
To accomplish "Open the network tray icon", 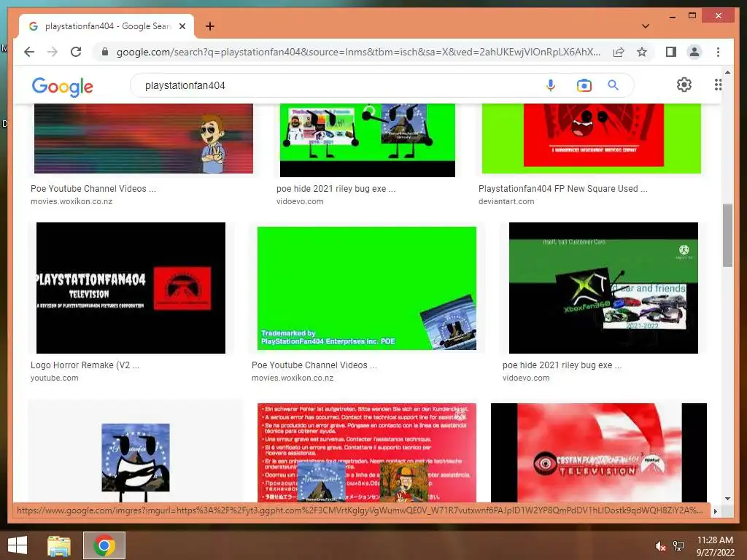I will pyautogui.click(x=678, y=546).
